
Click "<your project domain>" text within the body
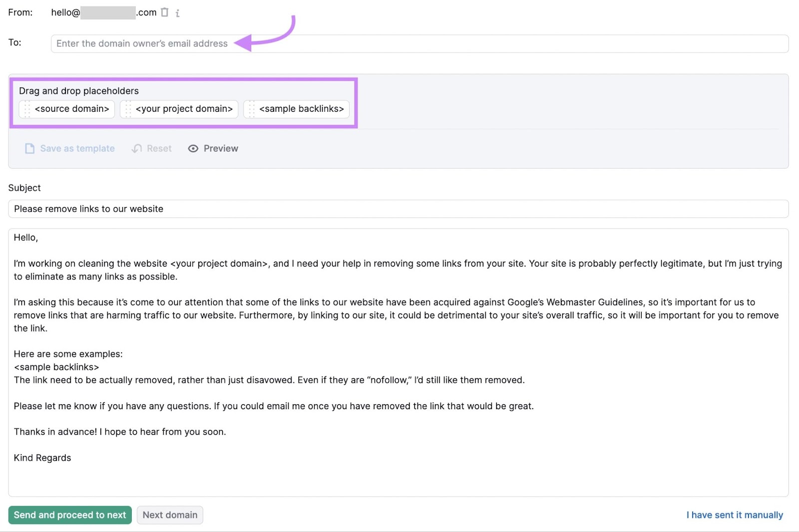tap(219, 264)
